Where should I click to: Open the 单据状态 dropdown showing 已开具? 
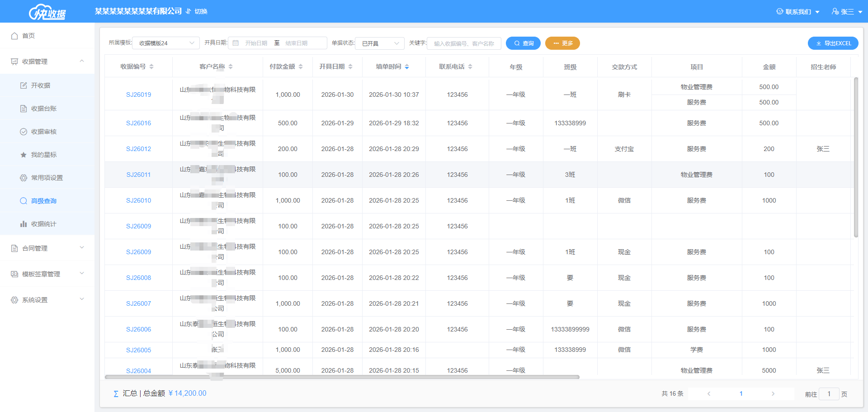380,43
